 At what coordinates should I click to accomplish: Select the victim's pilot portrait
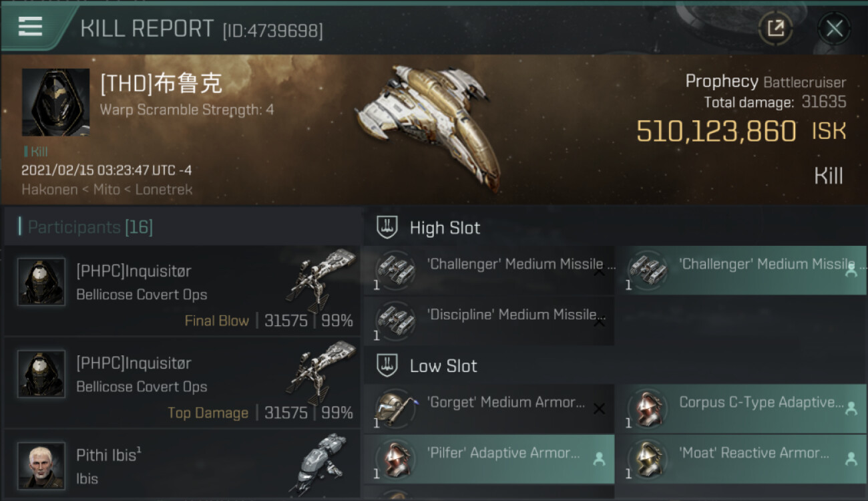[x=55, y=102]
